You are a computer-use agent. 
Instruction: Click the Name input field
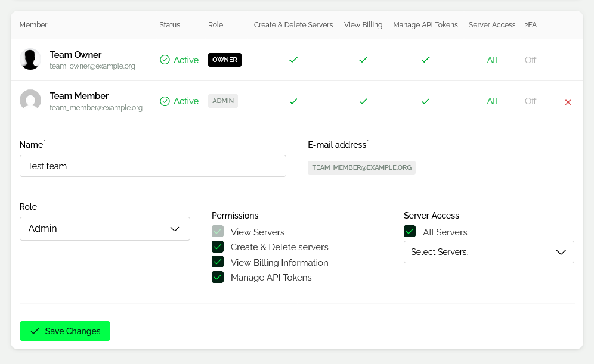click(x=153, y=166)
